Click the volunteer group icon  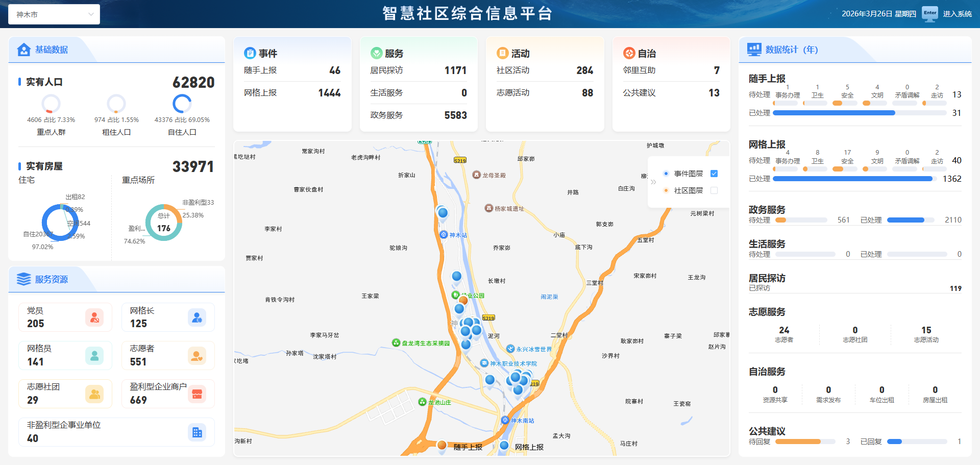click(x=94, y=394)
